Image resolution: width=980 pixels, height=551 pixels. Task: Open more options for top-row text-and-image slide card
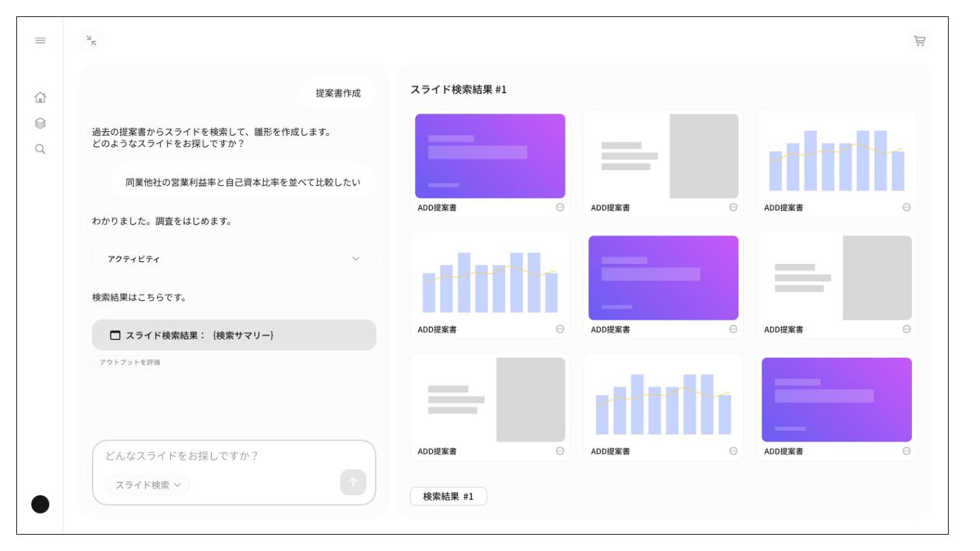coord(733,207)
